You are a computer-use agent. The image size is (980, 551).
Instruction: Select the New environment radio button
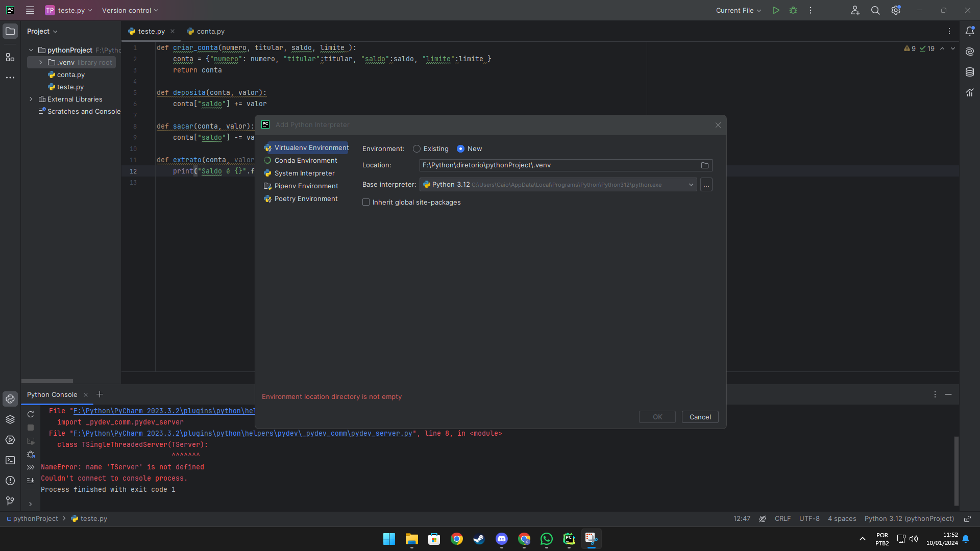point(461,148)
